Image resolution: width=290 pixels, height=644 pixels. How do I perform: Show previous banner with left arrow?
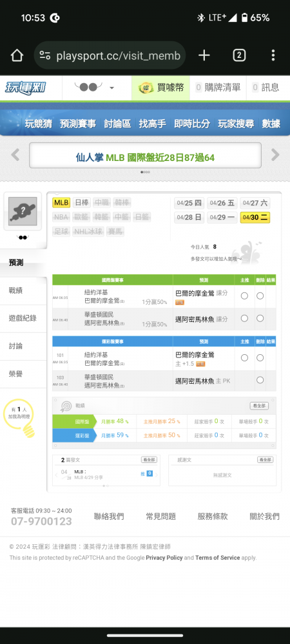tap(15, 155)
